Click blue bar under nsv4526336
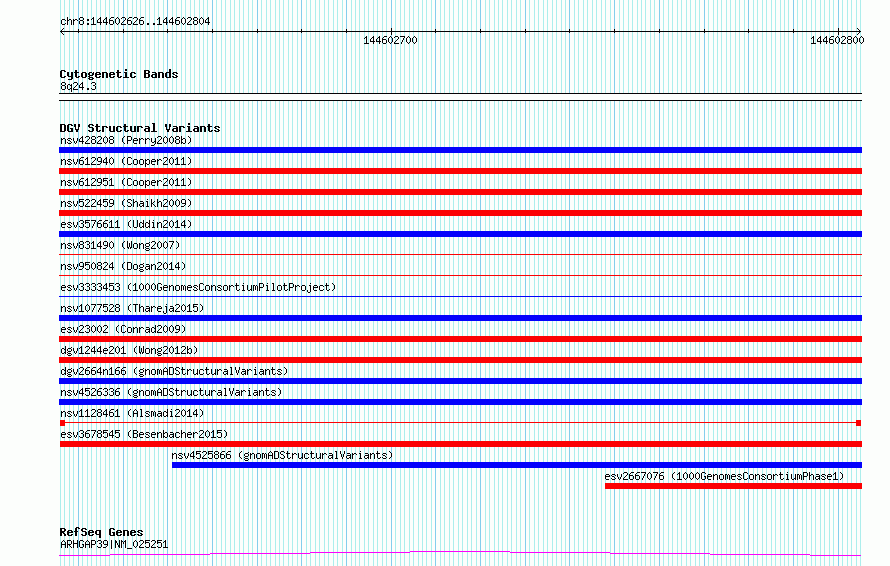 pos(460,402)
